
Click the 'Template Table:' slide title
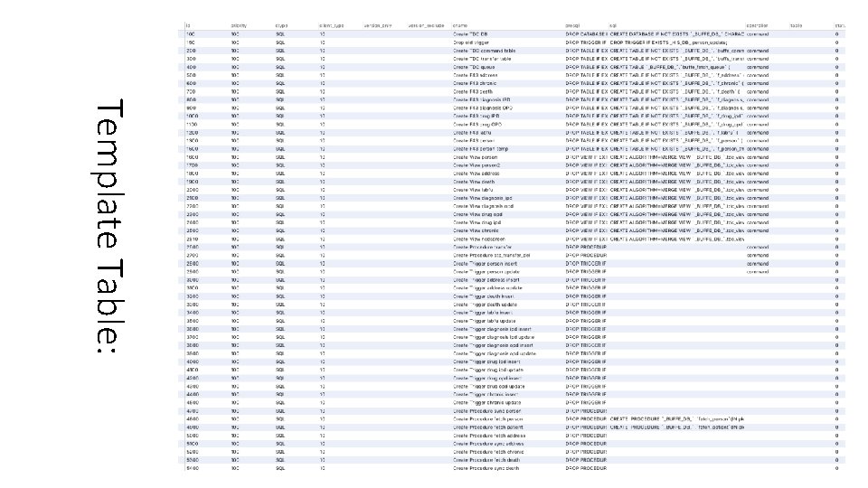[109, 226]
